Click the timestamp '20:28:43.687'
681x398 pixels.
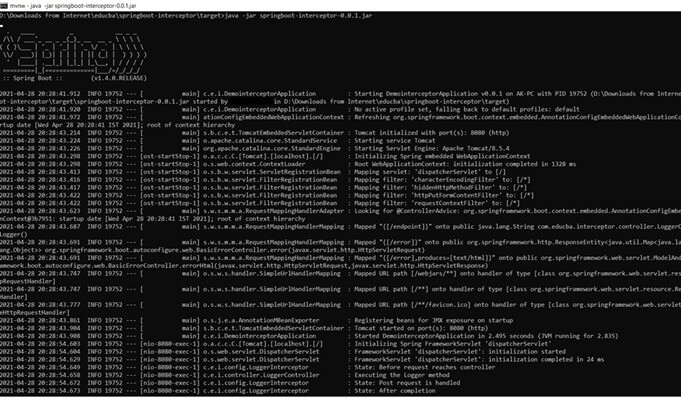pos(58,227)
